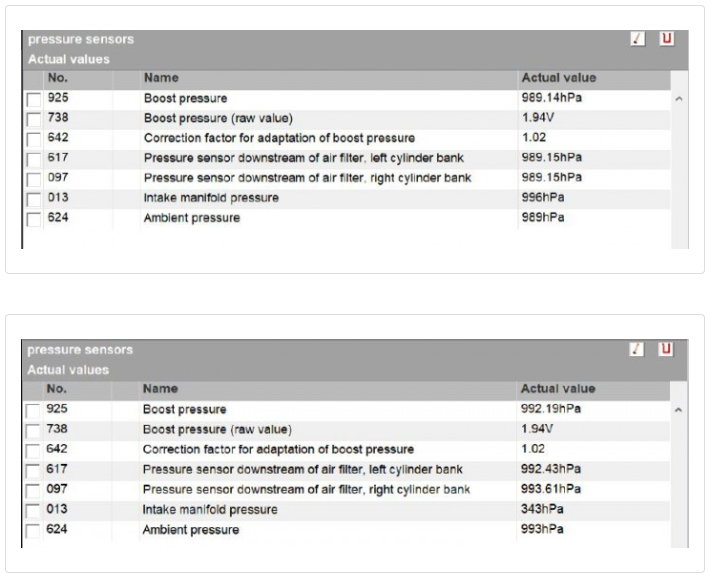
Task: Select checkbox for 617 left cylinder bank, upper table
Action: point(34,160)
